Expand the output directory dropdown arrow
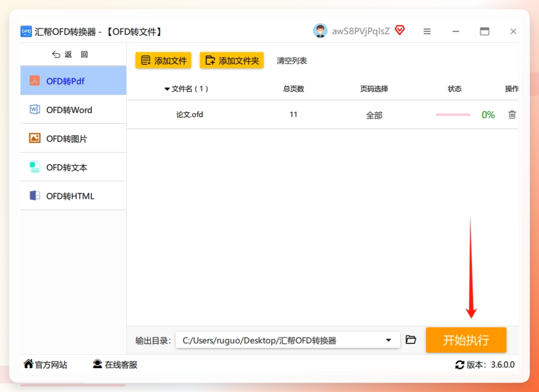The width and height of the screenshot is (539, 392). [x=388, y=340]
